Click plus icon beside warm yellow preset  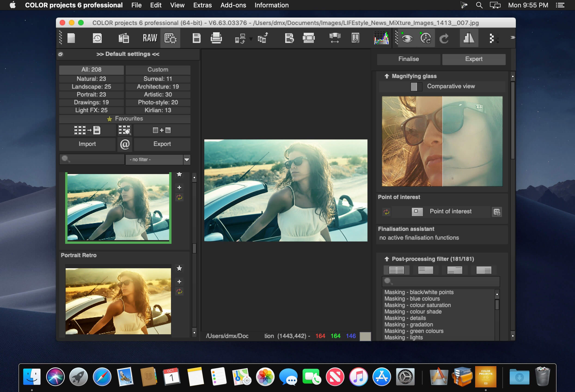pos(179,281)
